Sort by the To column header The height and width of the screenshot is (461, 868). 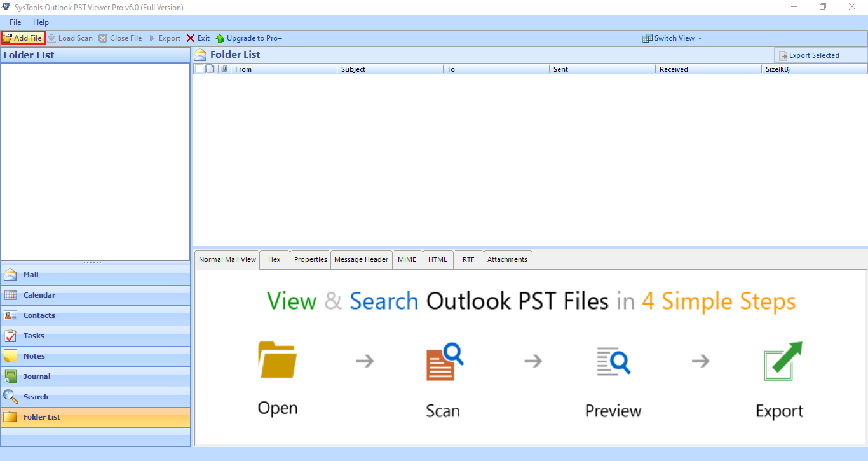pyautogui.click(x=496, y=69)
